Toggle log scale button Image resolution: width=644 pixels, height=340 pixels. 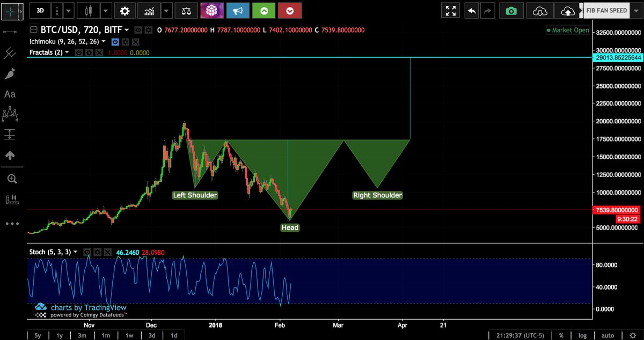(582, 335)
